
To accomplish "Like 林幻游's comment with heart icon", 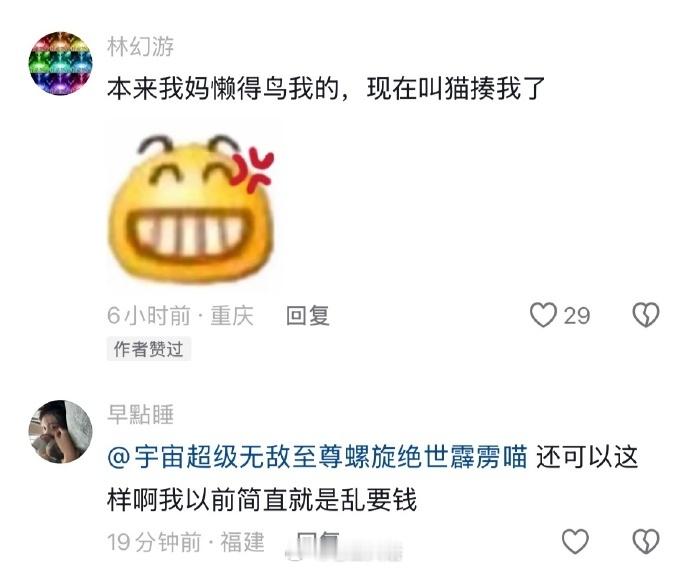I will pos(543,315).
